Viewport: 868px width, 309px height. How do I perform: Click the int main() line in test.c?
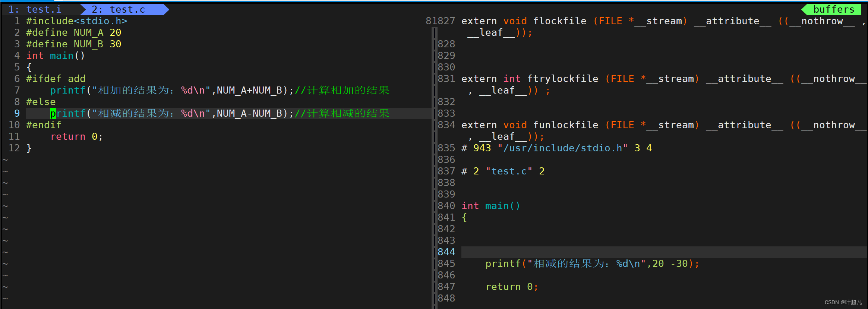pyautogui.click(x=56, y=56)
